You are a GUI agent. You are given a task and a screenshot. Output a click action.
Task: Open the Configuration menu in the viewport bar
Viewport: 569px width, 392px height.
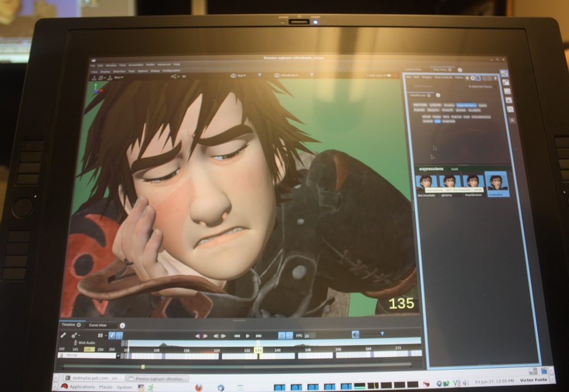171,71
